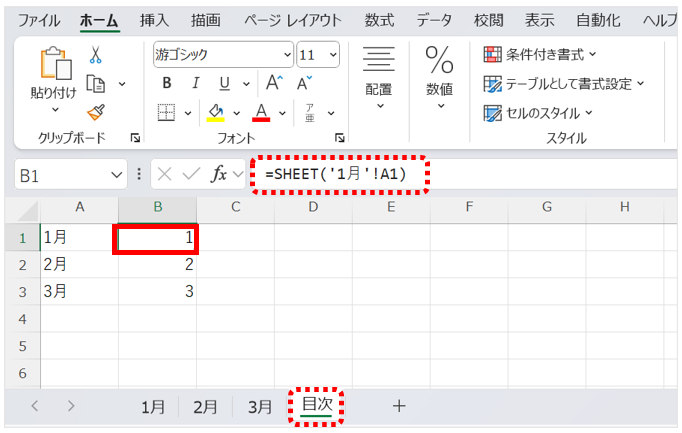
Task: Open the font name 游ゴシック dropdown
Action: pyautogui.click(x=288, y=55)
